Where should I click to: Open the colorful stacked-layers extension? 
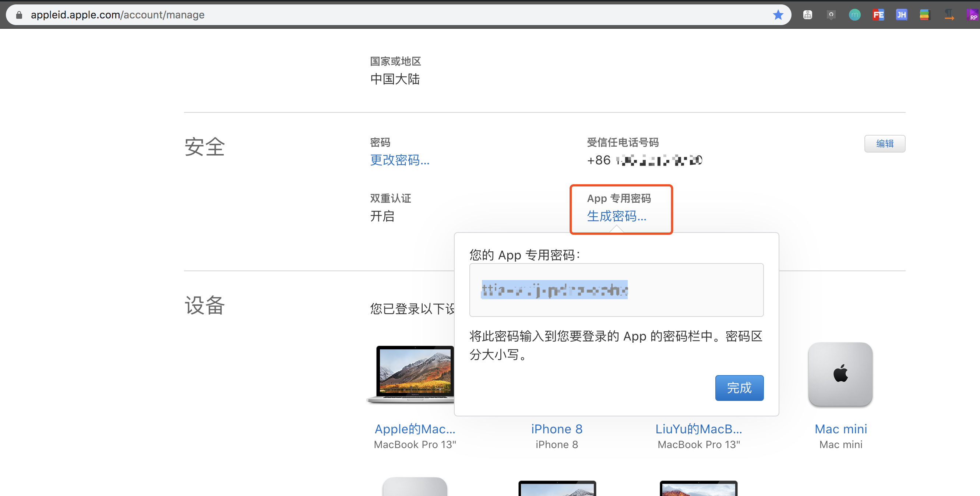click(924, 15)
